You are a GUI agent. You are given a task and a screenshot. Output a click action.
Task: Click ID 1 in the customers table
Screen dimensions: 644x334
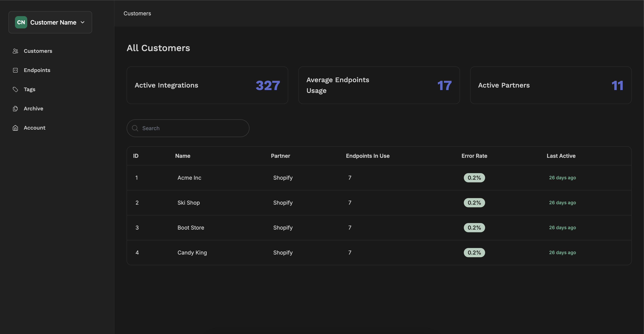(136, 178)
